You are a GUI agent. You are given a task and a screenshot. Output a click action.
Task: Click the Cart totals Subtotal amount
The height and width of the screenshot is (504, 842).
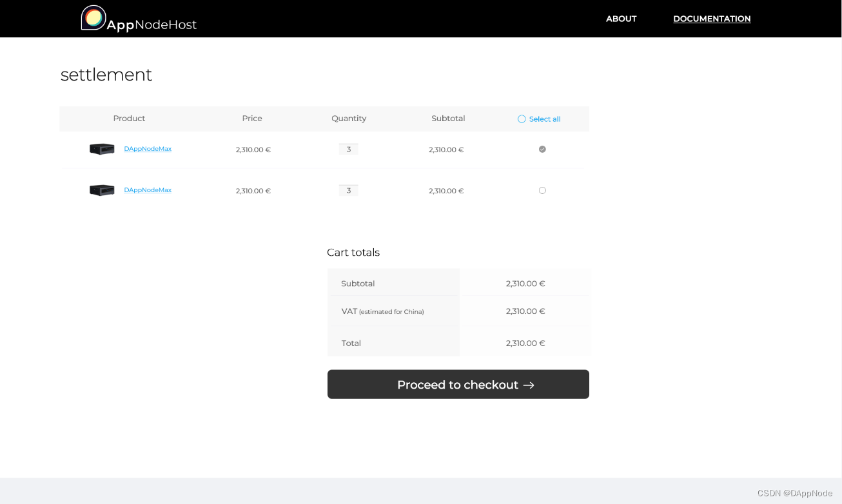(525, 284)
